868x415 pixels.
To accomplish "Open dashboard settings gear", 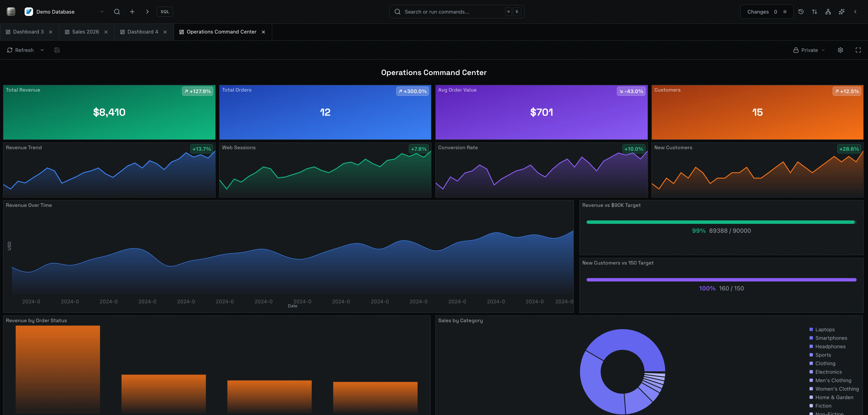I will click(840, 50).
